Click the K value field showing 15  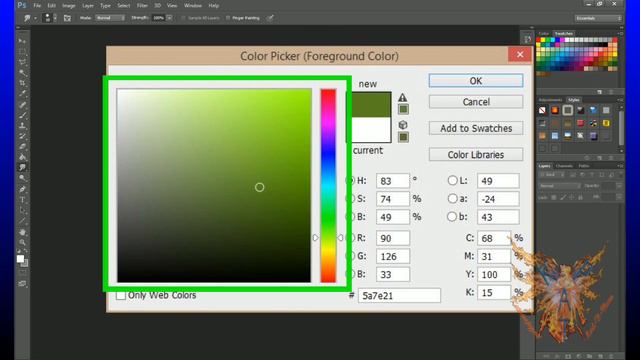[494, 293]
